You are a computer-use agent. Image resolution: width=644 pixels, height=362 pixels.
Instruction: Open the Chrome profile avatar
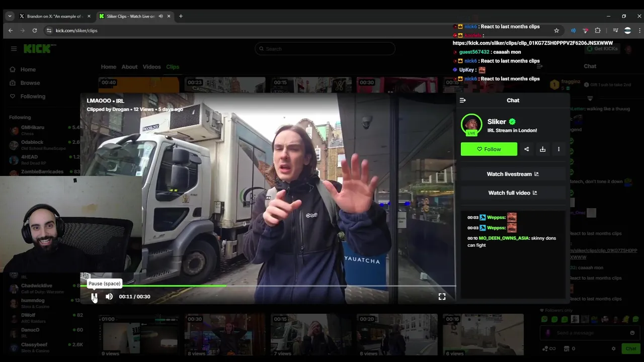(627, 31)
